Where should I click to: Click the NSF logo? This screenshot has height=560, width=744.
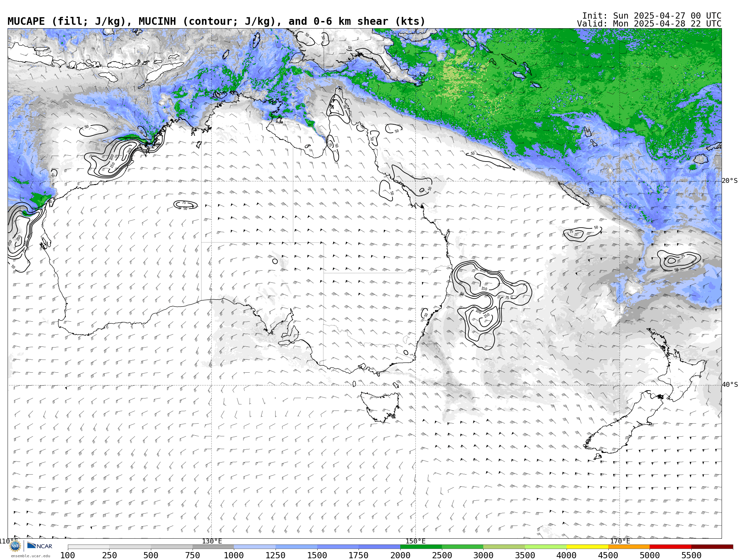15,546
